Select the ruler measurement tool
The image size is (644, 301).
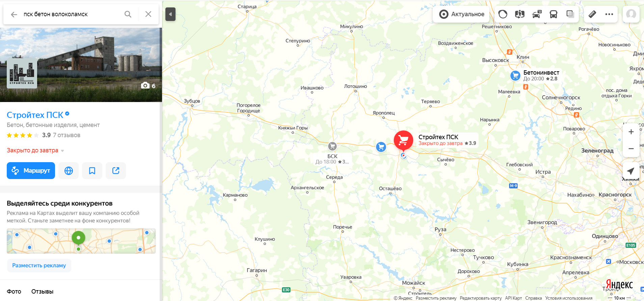[592, 14]
